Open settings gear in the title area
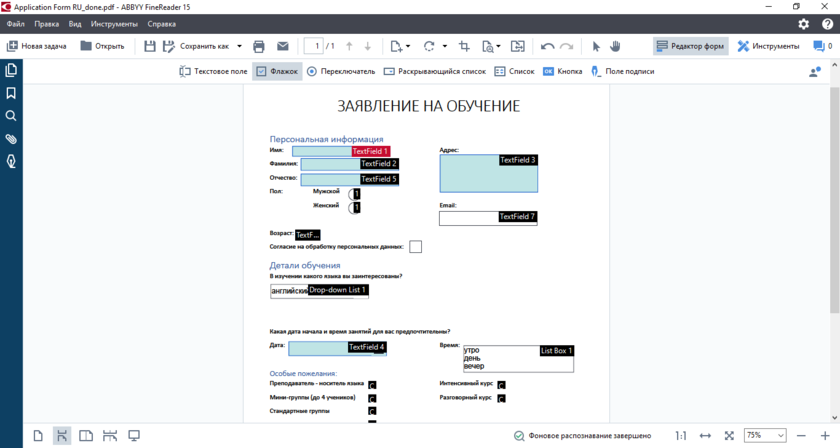 803,23
